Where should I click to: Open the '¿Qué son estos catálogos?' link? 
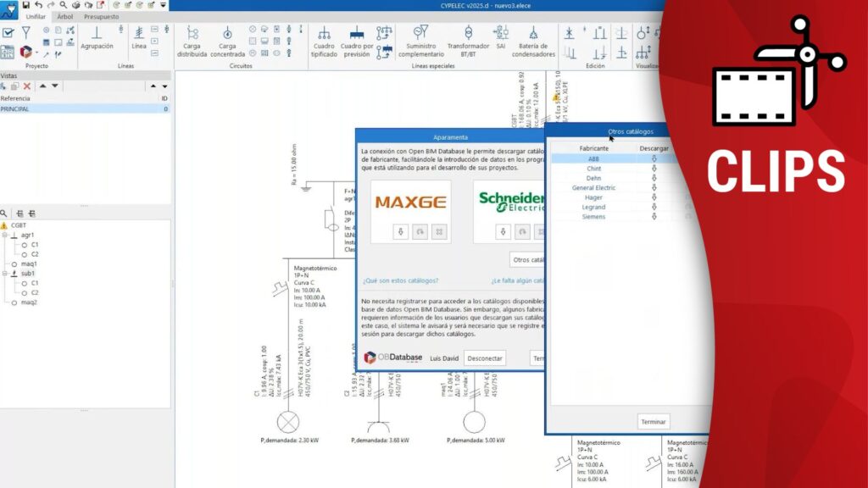[400, 280]
